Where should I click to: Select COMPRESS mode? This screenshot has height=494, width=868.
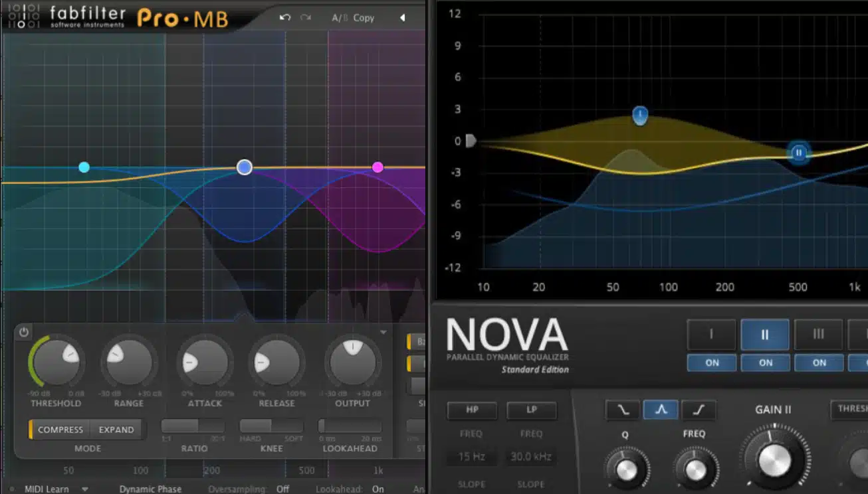[x=60, y=430]
